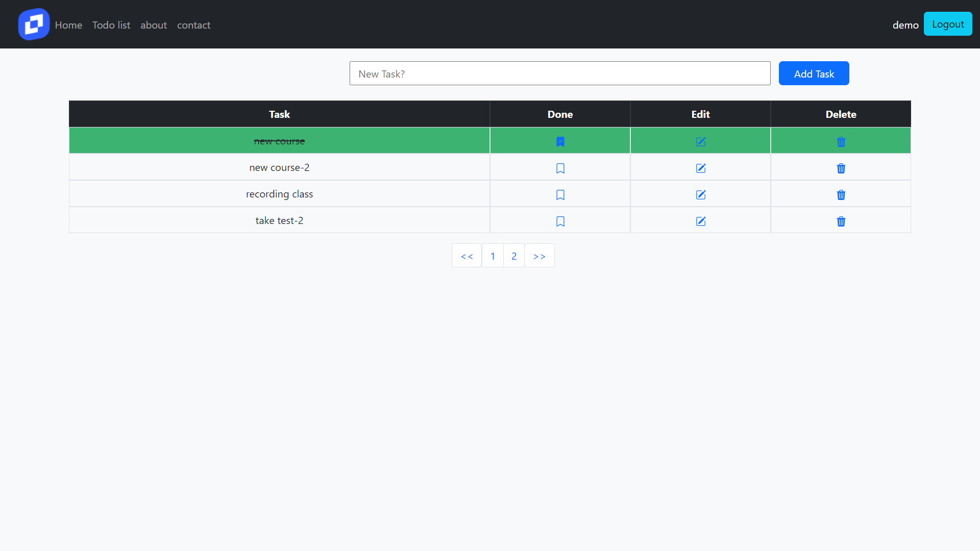Click inside the New Task input field
This screenshot has width=980, height=551.
click(559, 73)
